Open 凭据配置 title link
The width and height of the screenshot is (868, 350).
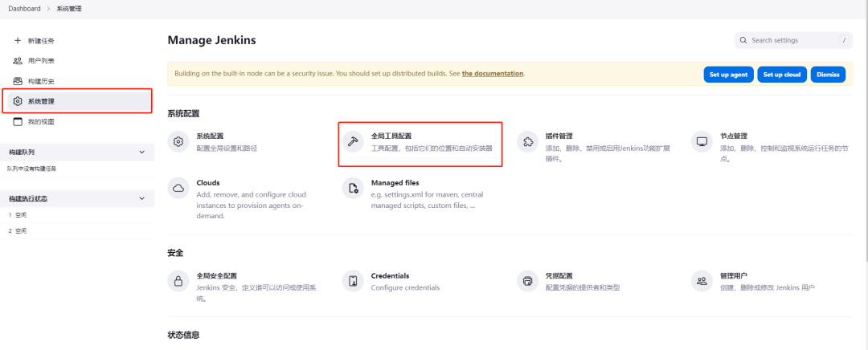(x=559, y=275)
